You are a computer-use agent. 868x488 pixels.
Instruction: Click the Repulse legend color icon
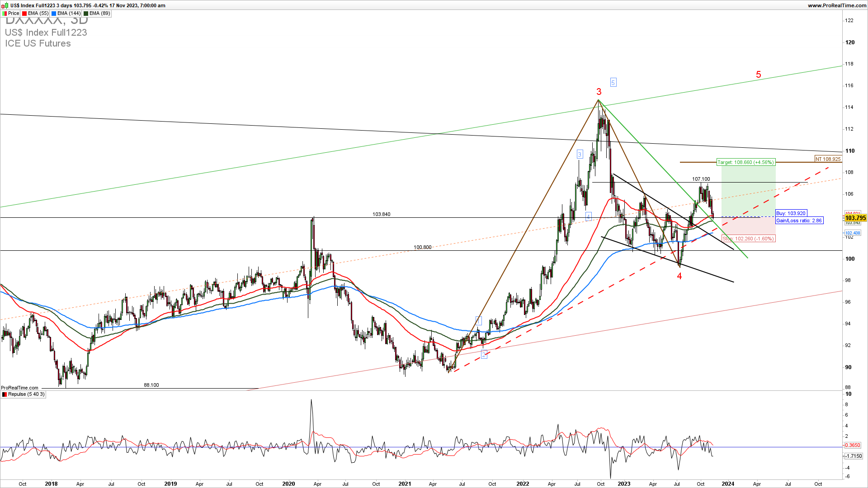click(5, 394)
